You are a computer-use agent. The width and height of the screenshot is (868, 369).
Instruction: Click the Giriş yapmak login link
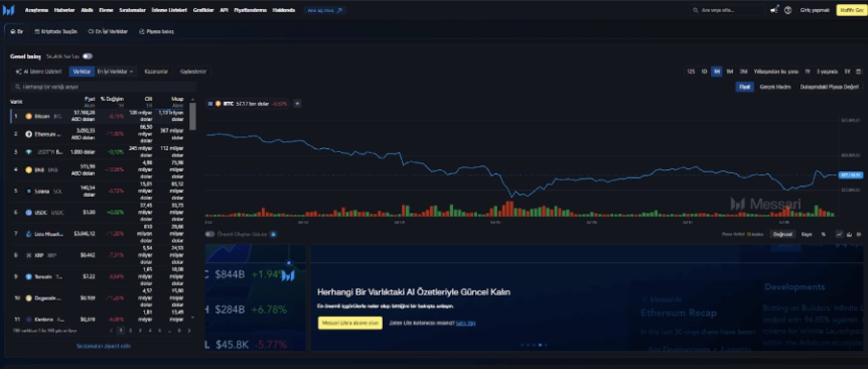(x=815, y=10)
